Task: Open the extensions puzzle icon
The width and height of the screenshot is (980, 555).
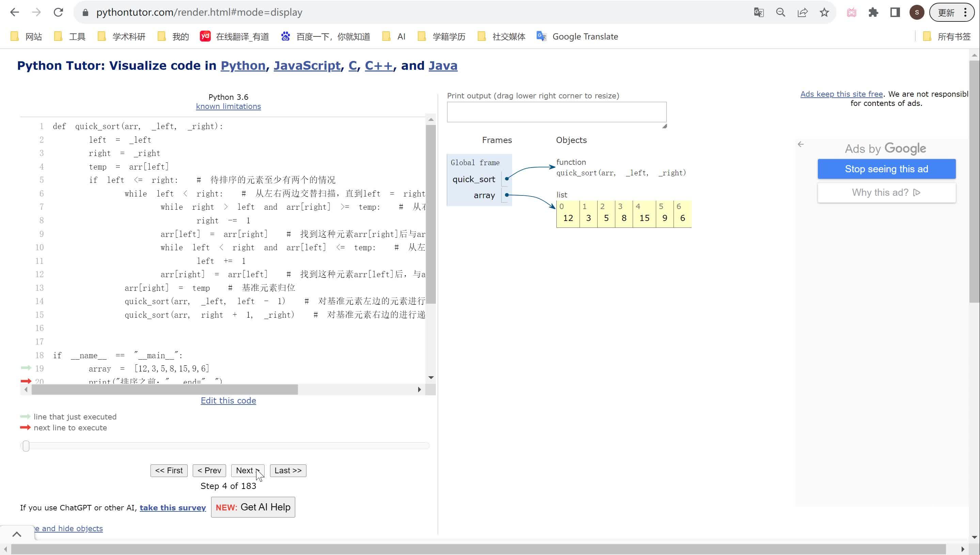Action: [x=873, y=13]
